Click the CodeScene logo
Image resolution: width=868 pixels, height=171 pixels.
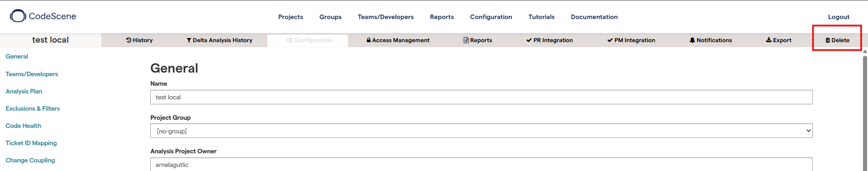pyautogui.click(x=43, y=16)
